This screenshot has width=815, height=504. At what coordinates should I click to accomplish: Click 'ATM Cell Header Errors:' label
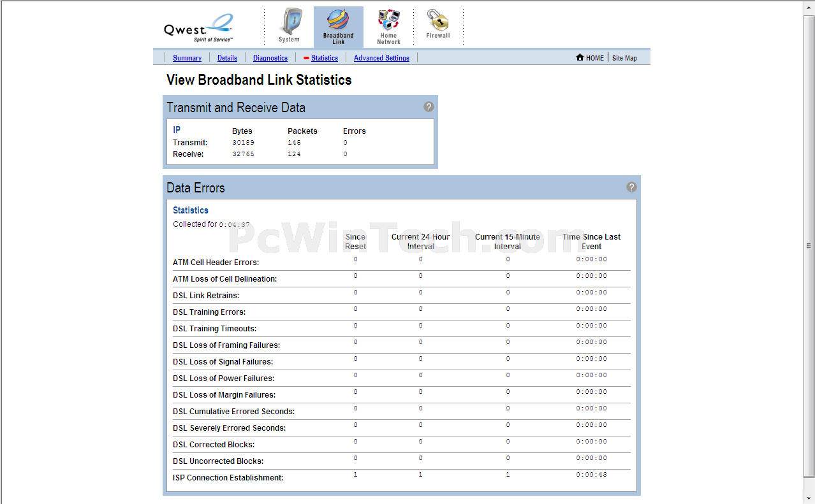(216, 263)
